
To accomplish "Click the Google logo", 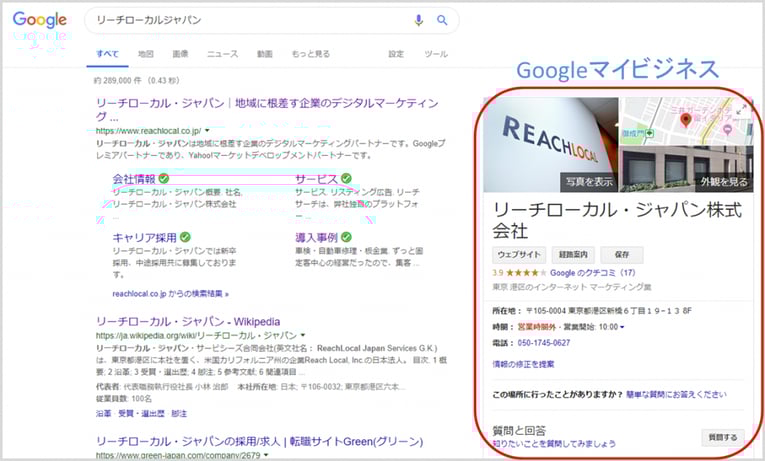I will coord(40,20).
